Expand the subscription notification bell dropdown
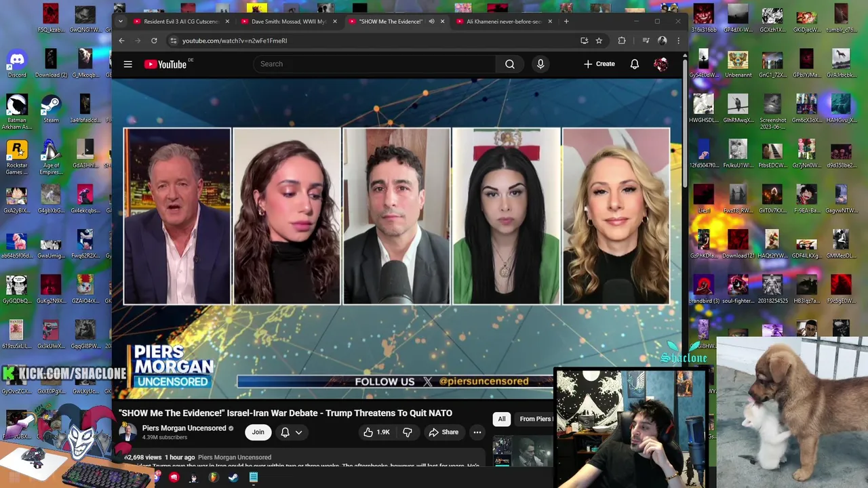The height and width of the screenshot is (488, 868). (292, 432)
